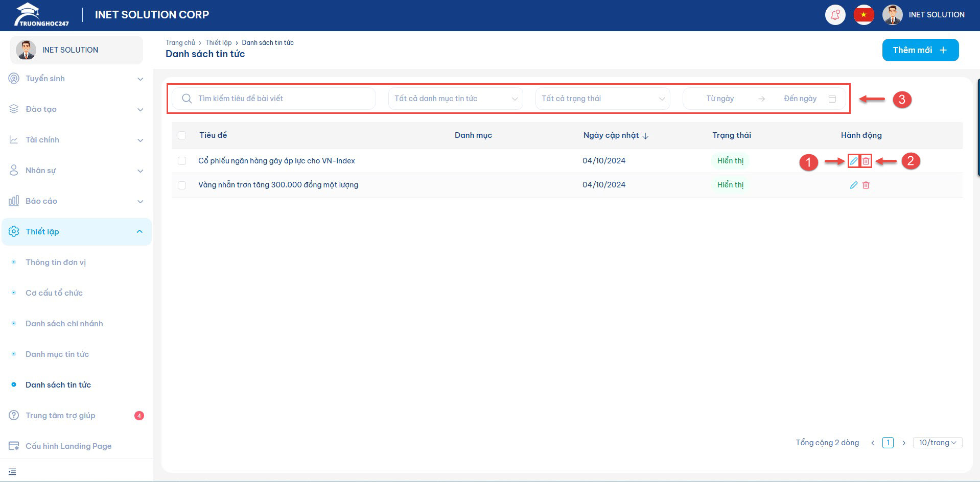Open 'Danh mục tin tức' sidebar item
The height and width of the screenshot is (482, 980).
57,354
